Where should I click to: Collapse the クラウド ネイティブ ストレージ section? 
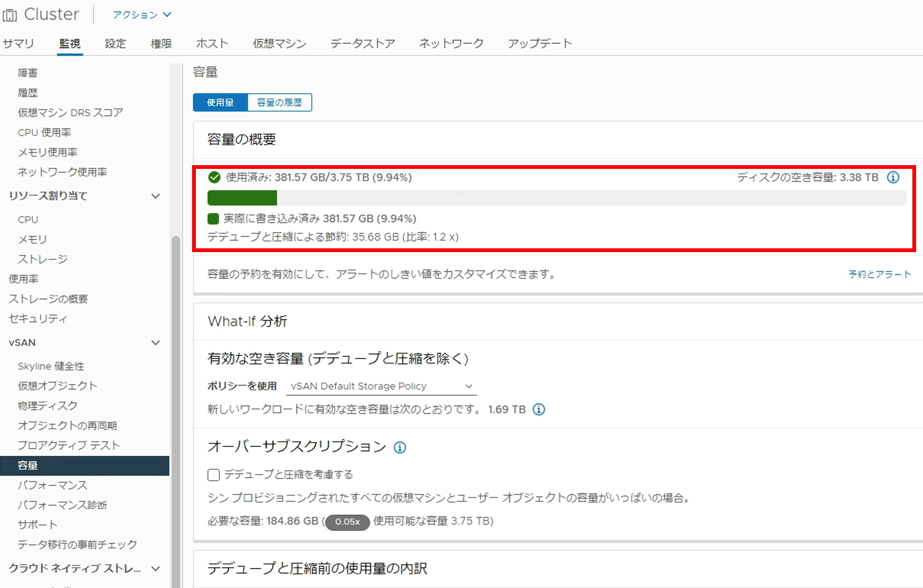pyautogui.click(x=156, y=569)
